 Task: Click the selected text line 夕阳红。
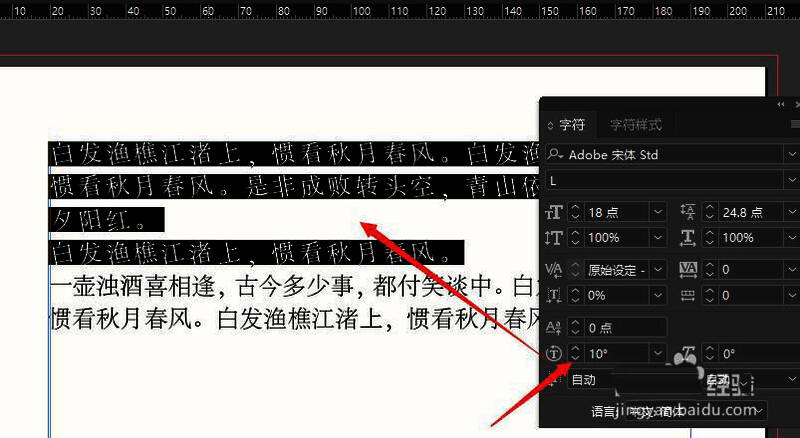pos(106,220)
